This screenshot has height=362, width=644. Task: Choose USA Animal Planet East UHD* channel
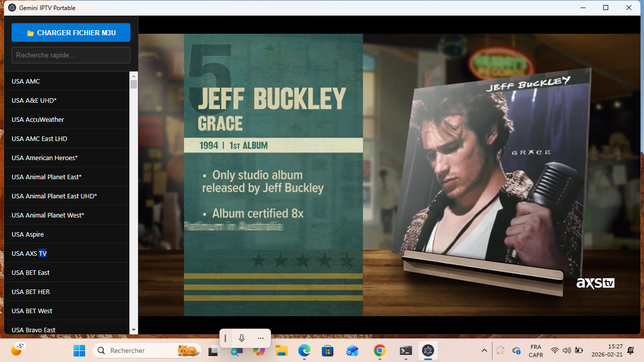click(x=66, y=196)
